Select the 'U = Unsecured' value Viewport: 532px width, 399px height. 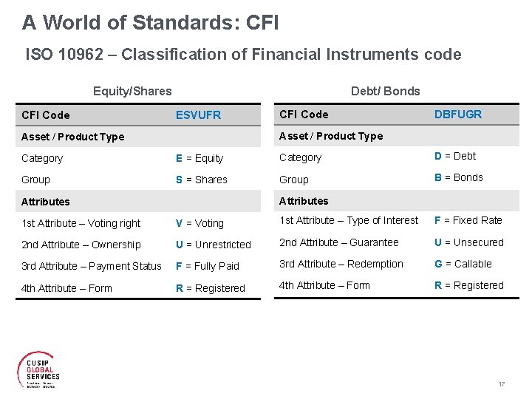[468, 242]
